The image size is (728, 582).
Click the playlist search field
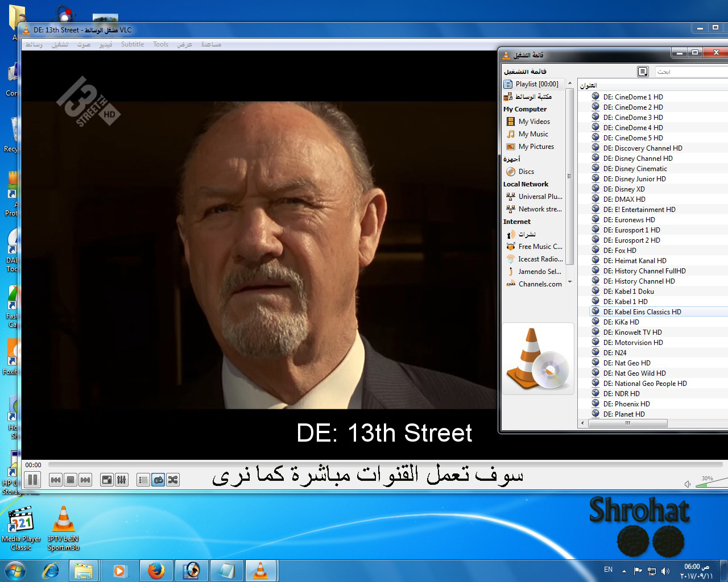click(690, 71)
